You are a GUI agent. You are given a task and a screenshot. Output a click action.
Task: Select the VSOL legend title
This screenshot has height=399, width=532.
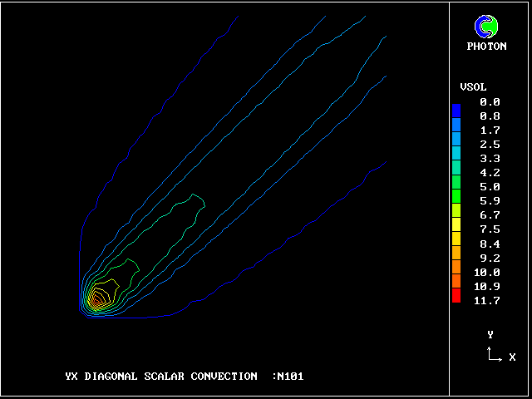[x=473, y=87]
